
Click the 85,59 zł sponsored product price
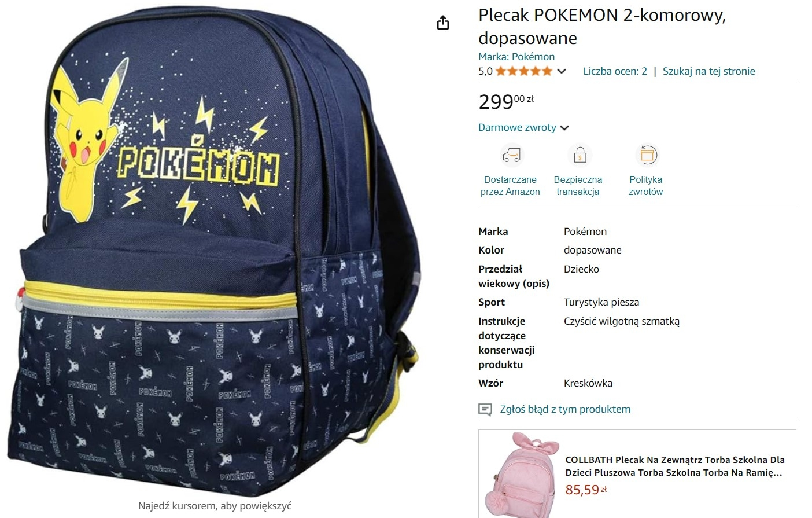pyautogui.click(x=586, y=490)
